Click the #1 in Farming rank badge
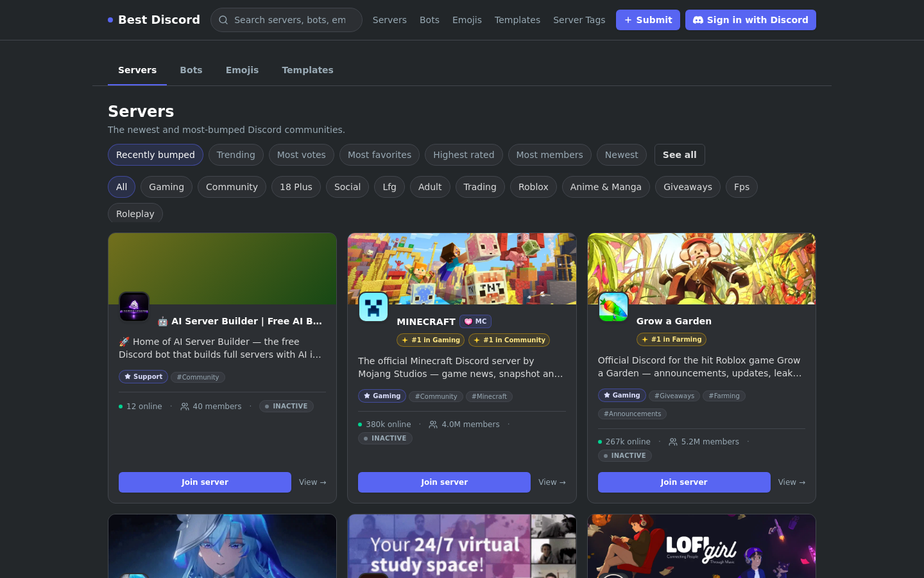This screenshot has height=578, width=924. 671,340
